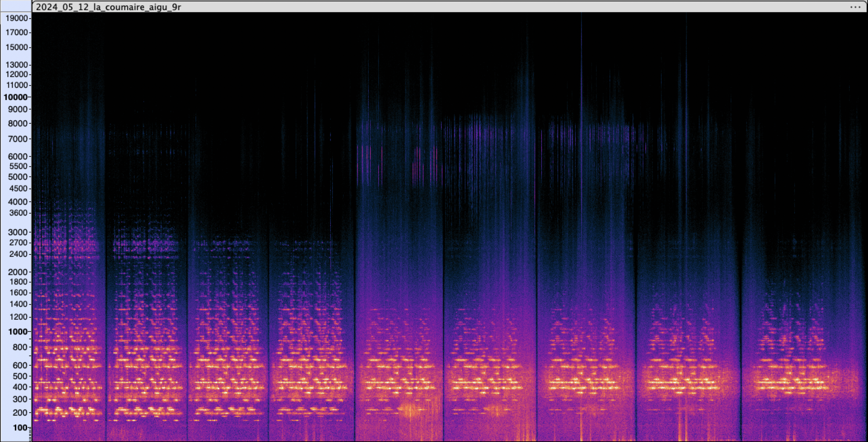Click the 19000 Hz label on frequency ruler
This screenshot has width=868, height=442.
pos(17,18)
